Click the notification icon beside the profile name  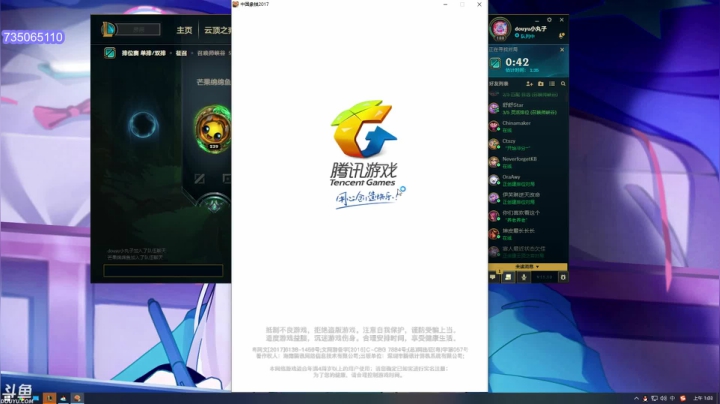[x=562, y=35]
